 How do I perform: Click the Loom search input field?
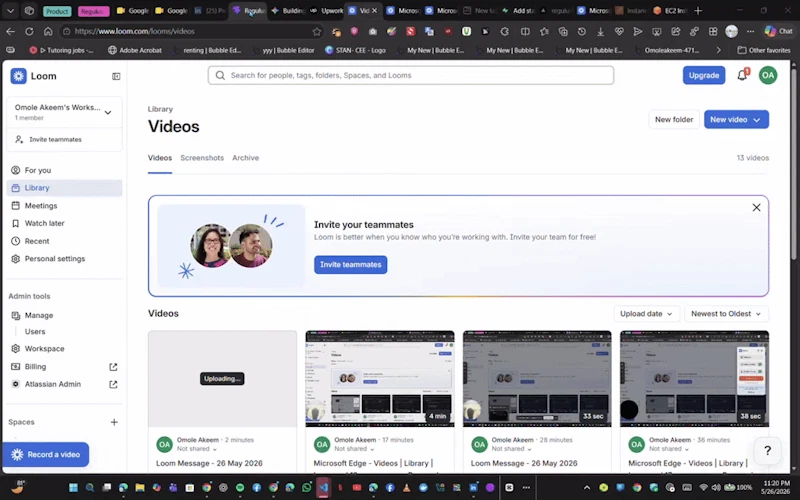pos(411,76)
